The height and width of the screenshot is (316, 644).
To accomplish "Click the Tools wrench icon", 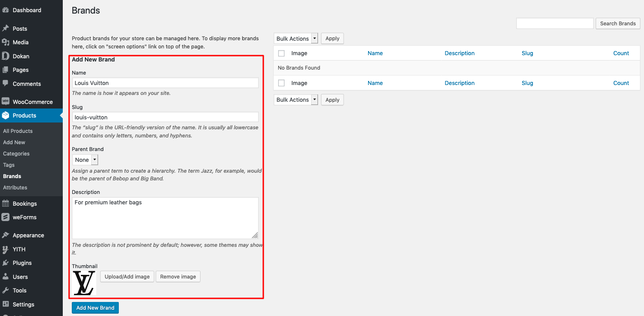I will click(x=5, y=290).
